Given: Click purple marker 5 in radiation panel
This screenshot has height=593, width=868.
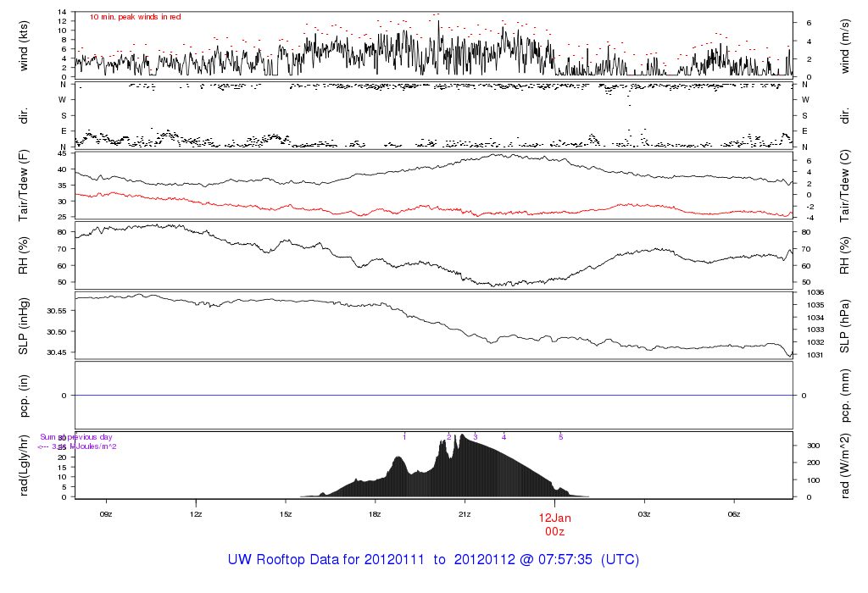Looking at the screenshot, I should [x=560, y=437].
